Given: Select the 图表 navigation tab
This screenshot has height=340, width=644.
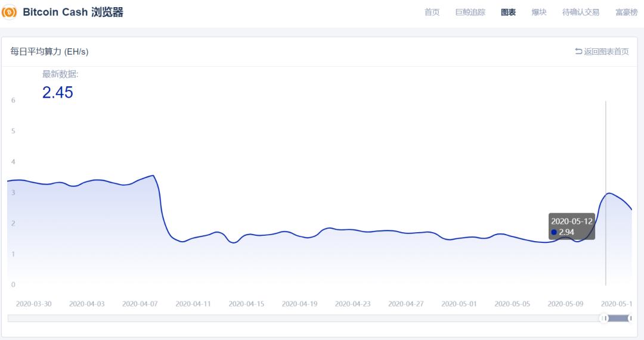Looking at the screenshot, I should coord(508,13).
